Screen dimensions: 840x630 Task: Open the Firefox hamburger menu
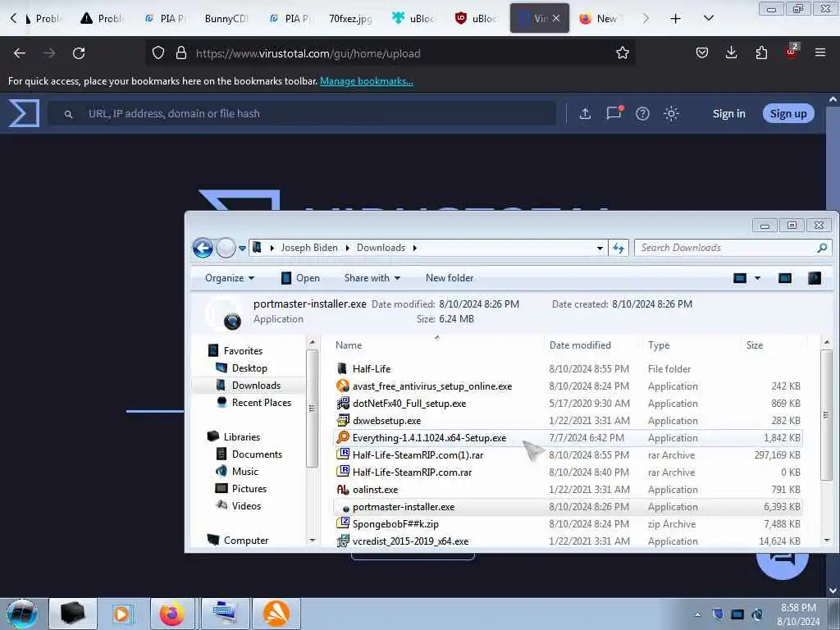(819, 52)
